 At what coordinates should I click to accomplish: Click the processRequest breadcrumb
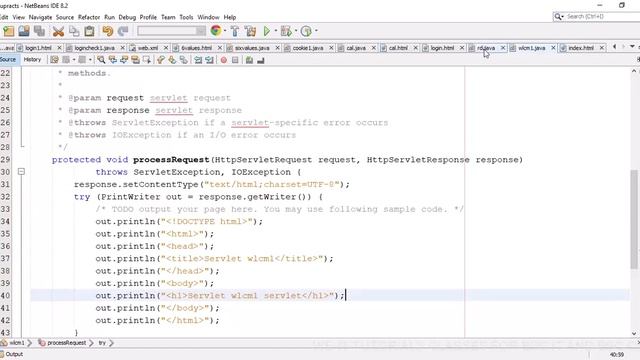coord(62,343)
